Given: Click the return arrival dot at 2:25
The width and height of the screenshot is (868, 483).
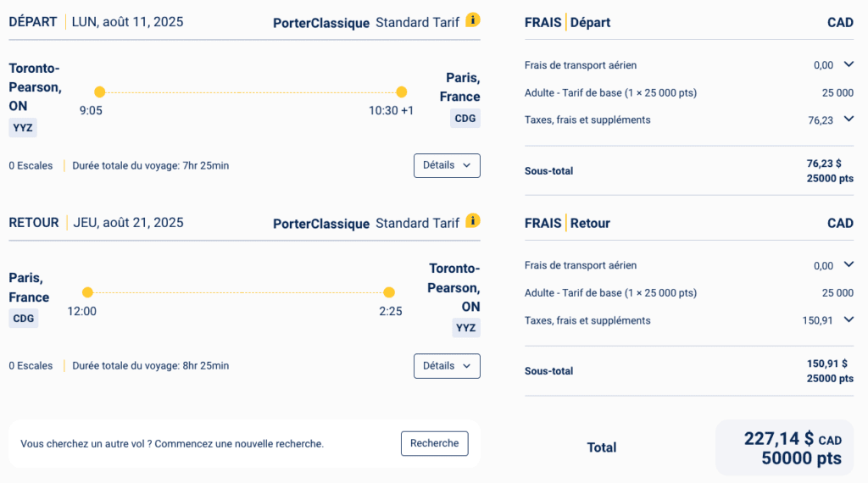Looking at the screenshot, I should (389, 292).
